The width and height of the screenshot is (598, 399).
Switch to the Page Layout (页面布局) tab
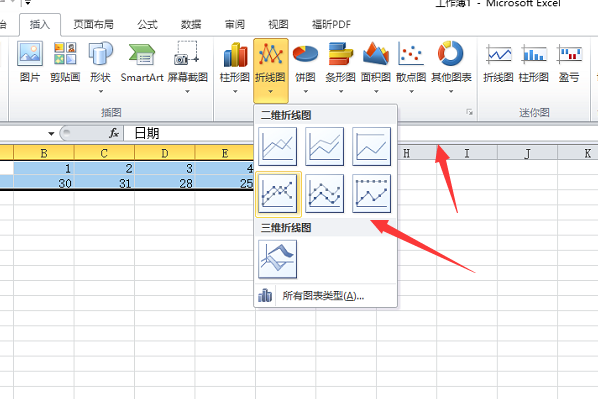point(93,25)
